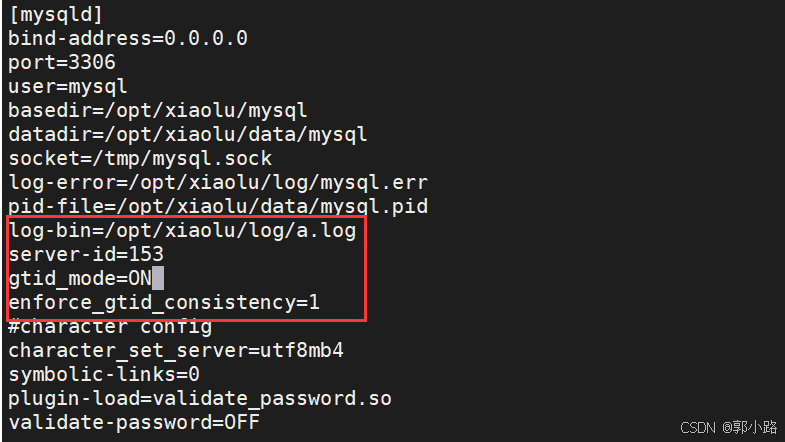Place cursor on server-id=153 line
785x442 pixels.
coord(86,254)
